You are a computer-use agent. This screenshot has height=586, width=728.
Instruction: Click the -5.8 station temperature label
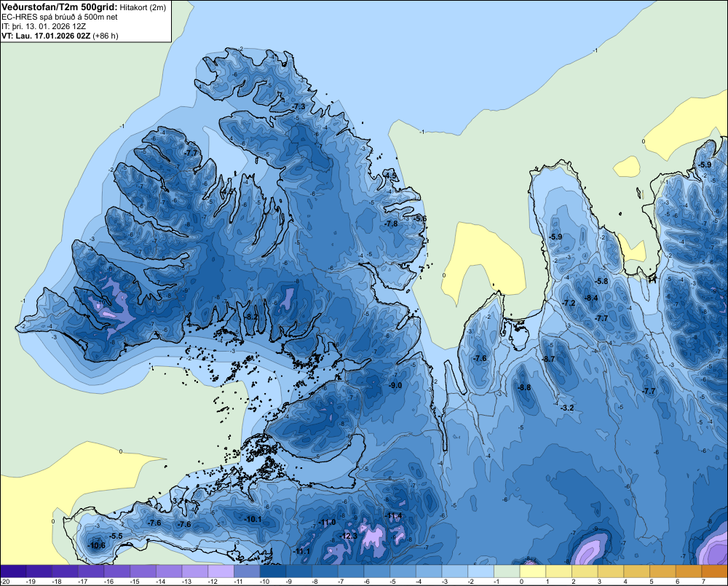click(x=602, y=281)
